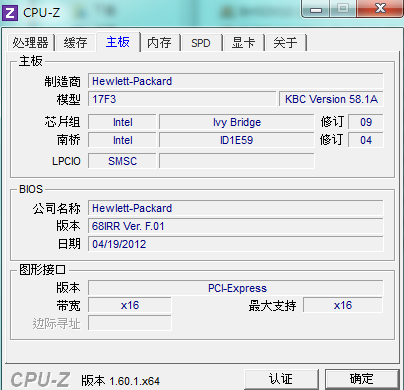Click the 公司名称 label in BIOS group
Screen dimensions: 404x390
[57, 208]
